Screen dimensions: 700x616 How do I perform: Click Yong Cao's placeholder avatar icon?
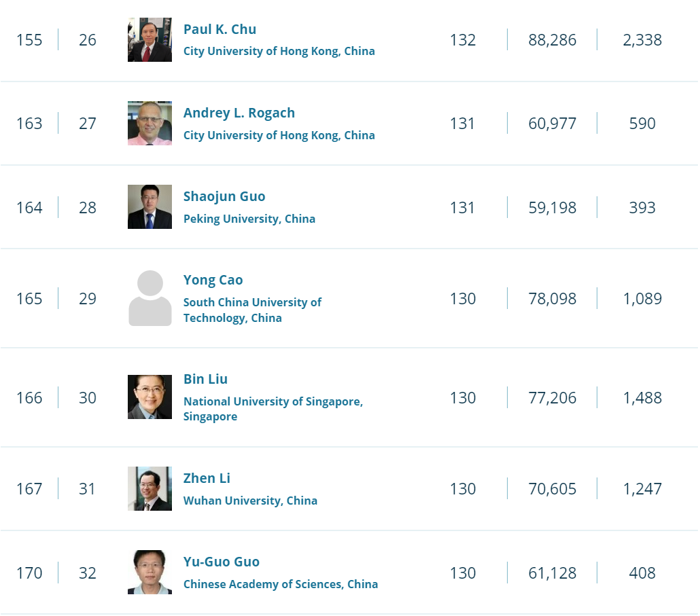coord(150,298)
